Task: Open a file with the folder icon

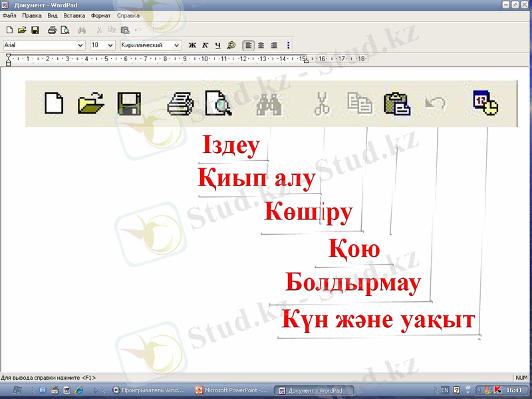Action: point(90,104)
